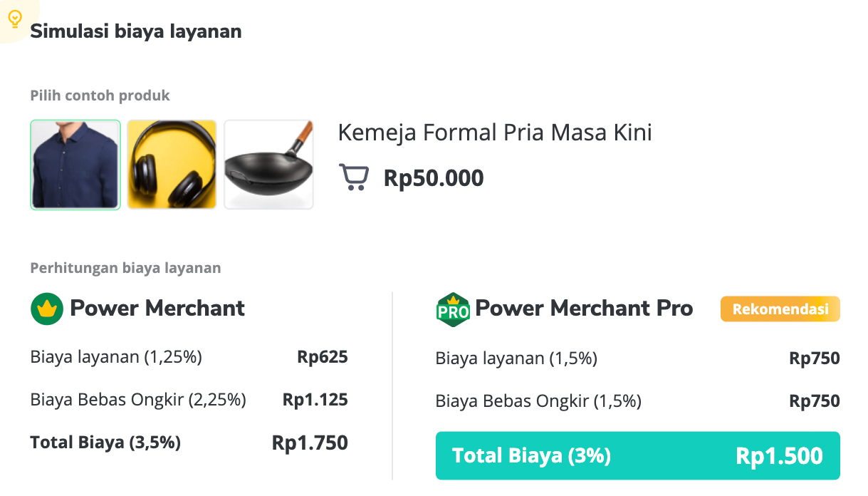Click the green Power Merchant crown badge
This screenshot has width=868, height=496.
point(47,309)
